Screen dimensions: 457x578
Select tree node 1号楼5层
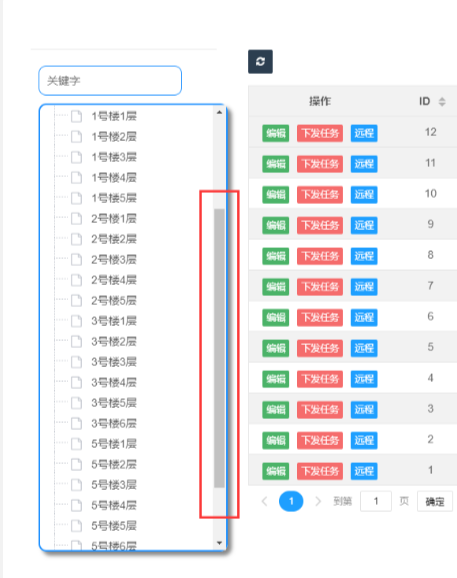(x=114, y=198)
